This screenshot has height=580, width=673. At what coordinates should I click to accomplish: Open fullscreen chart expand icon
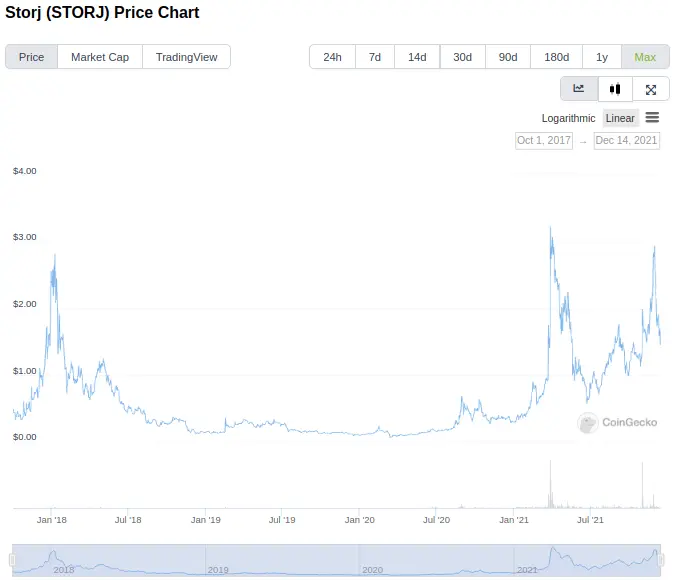click(x=651, y=89)
